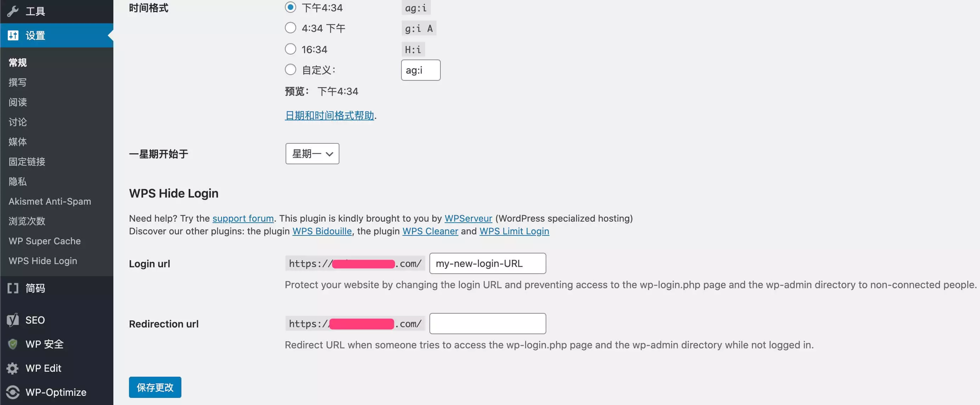Click the WP Edit icon in sidebar
Image resolution: width=980 pixels, height=405 pixels.
[12, 368]
